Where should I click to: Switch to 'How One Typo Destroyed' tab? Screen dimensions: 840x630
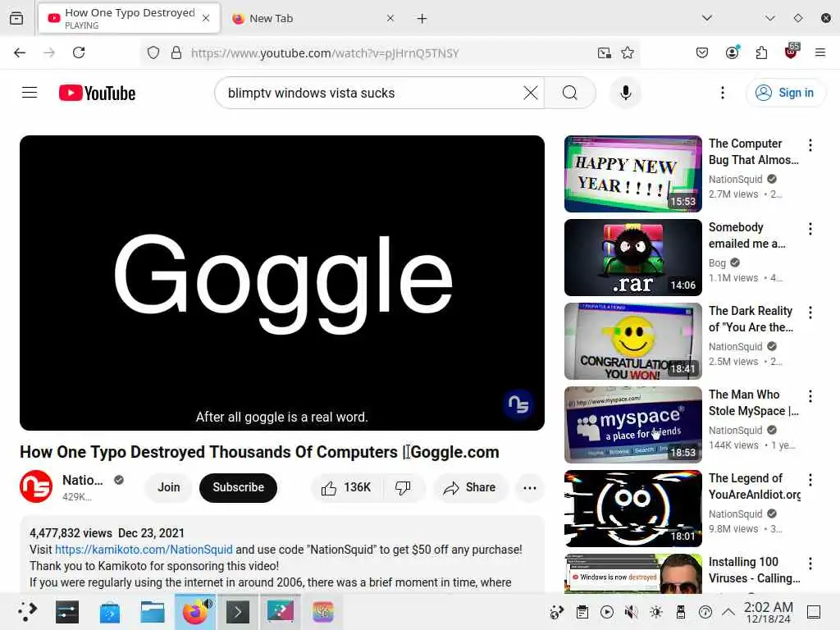tap(129, 18)
